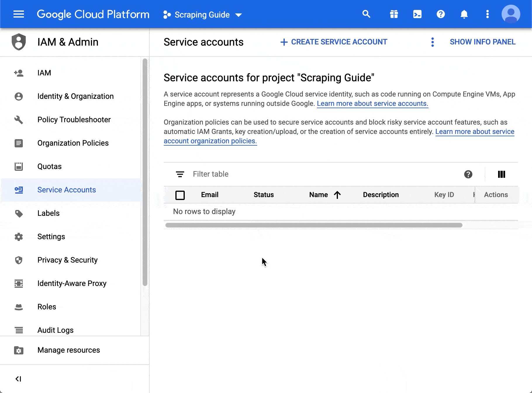Image resolution: width=532 pixels, height=393 pixels.
Task: Click the filter table help icon
Action: point(468,174)
